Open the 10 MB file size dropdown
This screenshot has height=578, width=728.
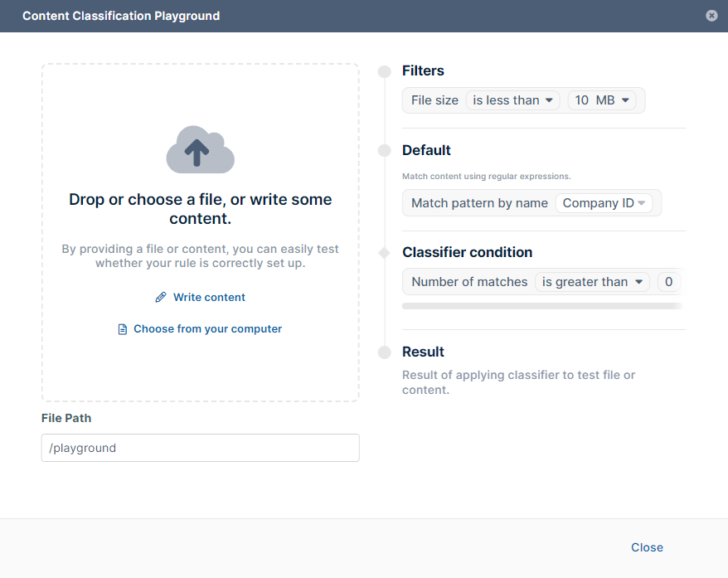(x=603, y=100)
